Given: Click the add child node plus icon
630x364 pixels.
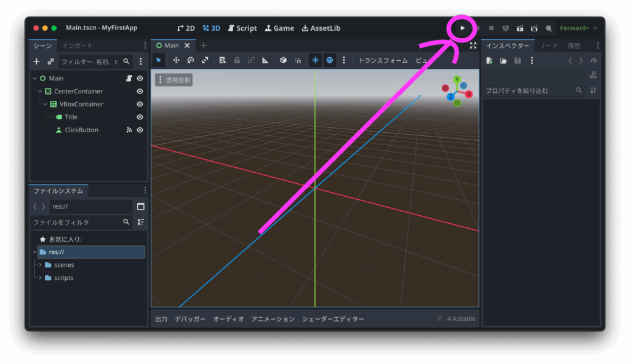Looking at the screenshot, I should (36, 61).
